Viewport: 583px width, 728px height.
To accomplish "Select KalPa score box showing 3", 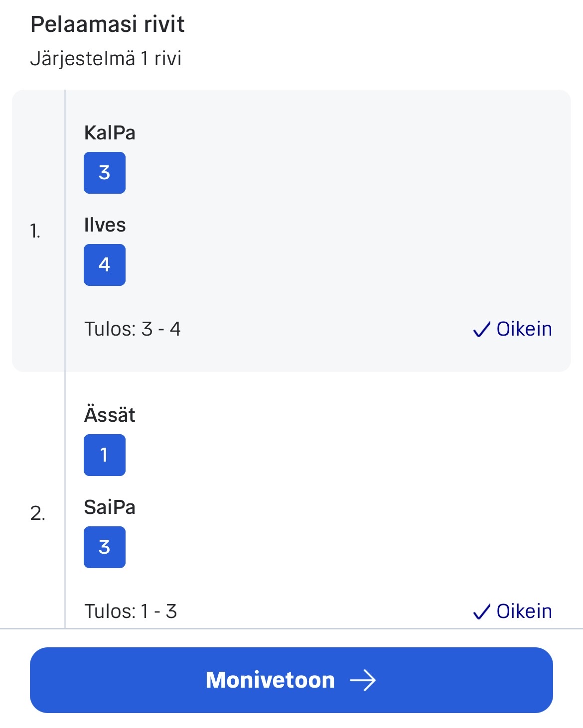I will (x=105, y=173).
